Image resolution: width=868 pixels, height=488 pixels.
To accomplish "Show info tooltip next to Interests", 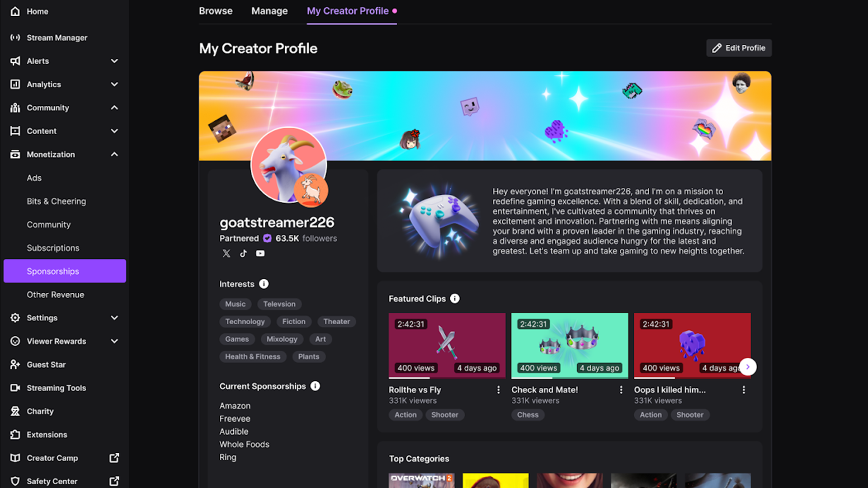I will [x=264, y=284].
